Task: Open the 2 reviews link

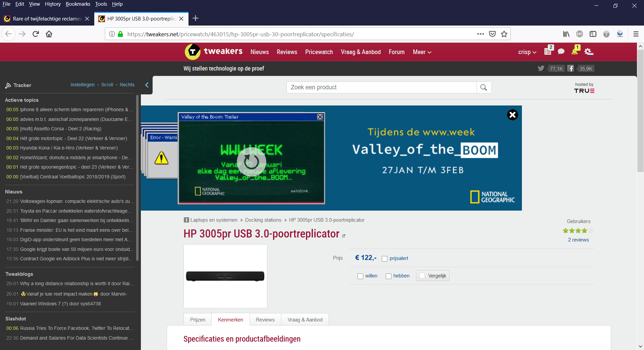Action: coord(578,240)
